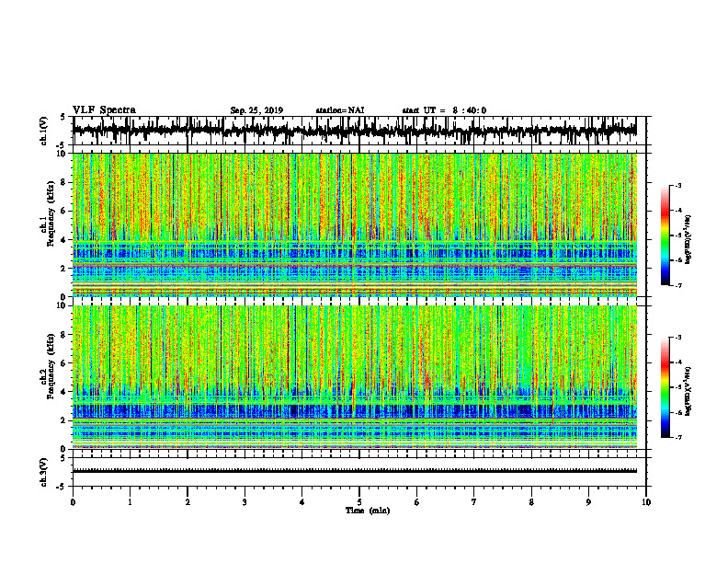Click inside the ch.2 spectrogram panel
The width and height of the screenshot is (728, 563).
tap(355, 377)
